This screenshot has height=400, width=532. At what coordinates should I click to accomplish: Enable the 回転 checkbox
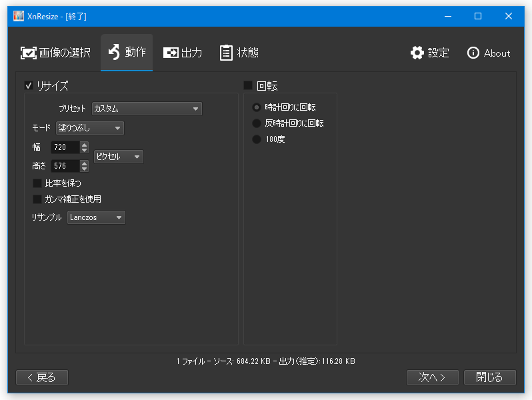pyautogui.click(x=248, y=85)
